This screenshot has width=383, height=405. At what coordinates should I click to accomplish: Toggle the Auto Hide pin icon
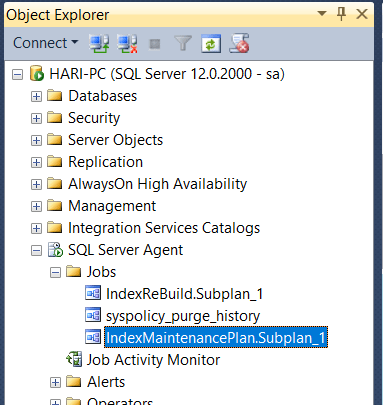(341, 14)
